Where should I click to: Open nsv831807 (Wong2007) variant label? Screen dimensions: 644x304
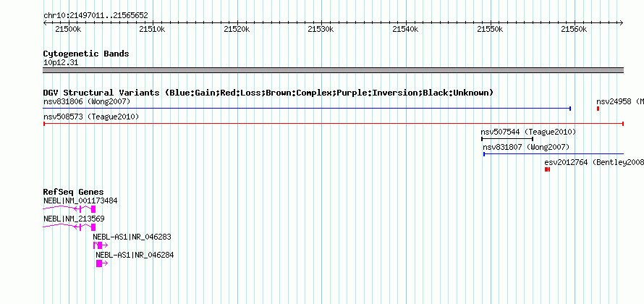coord(526,148)
